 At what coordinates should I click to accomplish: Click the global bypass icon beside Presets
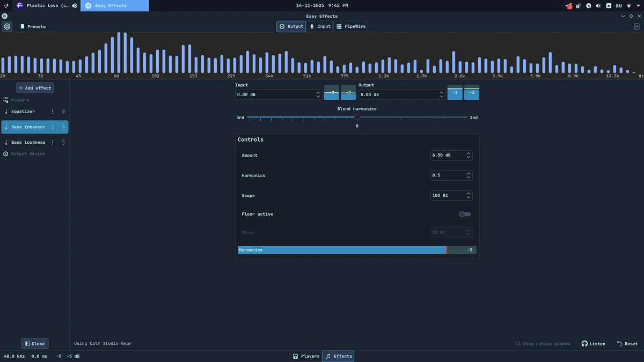click(x=7, y=26)
